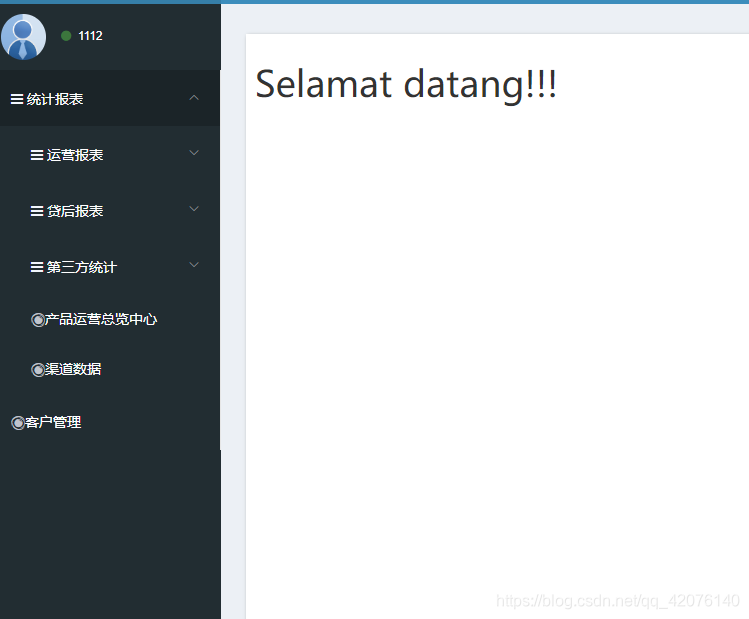Open 客户管理 in the sidebar
The width and height of the screenshot is (749, 619).
point(53,422)
